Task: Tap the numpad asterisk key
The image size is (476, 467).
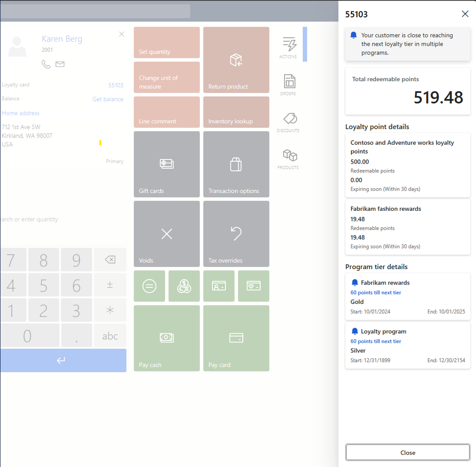Action: (x=110, y=310)
